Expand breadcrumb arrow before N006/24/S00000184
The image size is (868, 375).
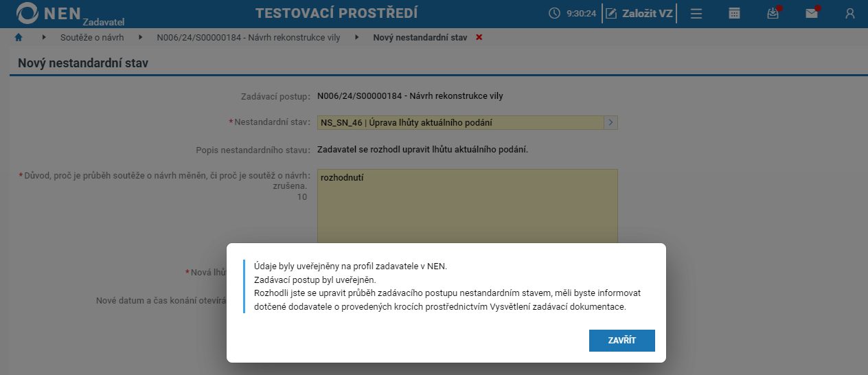[x=141, y=37]
